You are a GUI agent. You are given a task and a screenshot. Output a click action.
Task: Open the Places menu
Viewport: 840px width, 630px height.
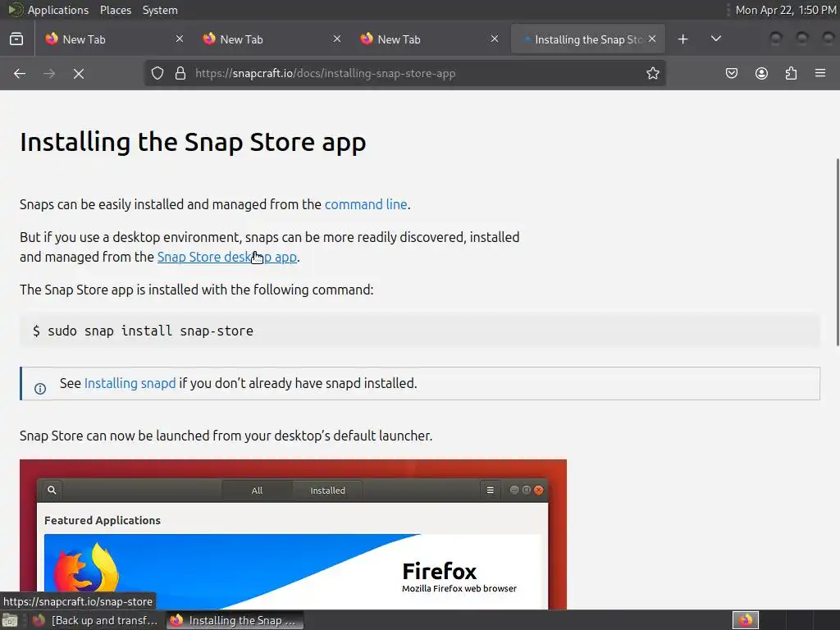point(115,10)
